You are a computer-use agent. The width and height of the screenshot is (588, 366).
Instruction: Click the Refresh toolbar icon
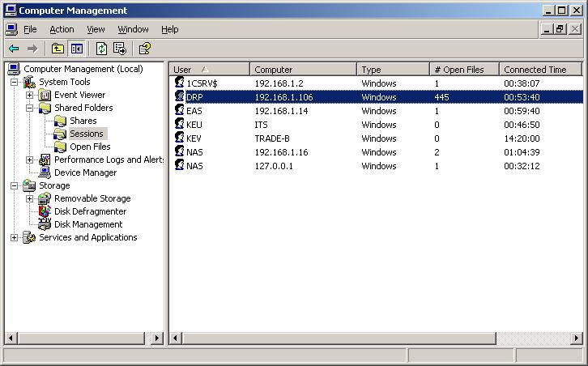[101, 49]
